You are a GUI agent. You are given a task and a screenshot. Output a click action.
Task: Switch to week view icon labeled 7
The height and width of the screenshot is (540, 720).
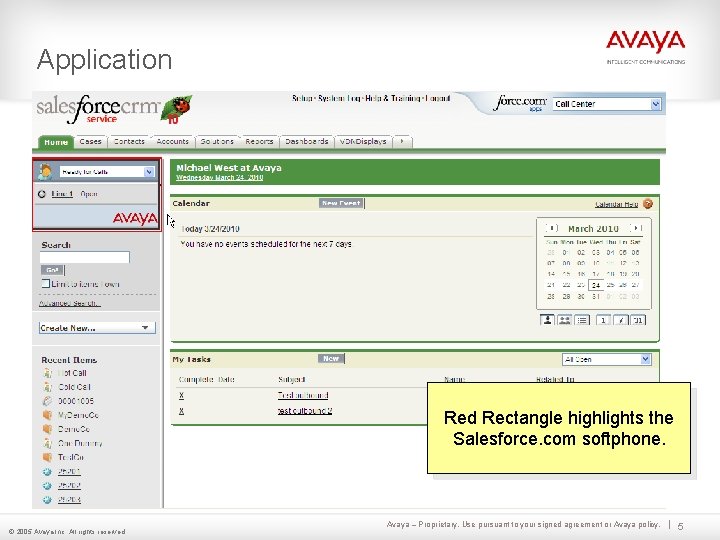click(x=620, y=320)
